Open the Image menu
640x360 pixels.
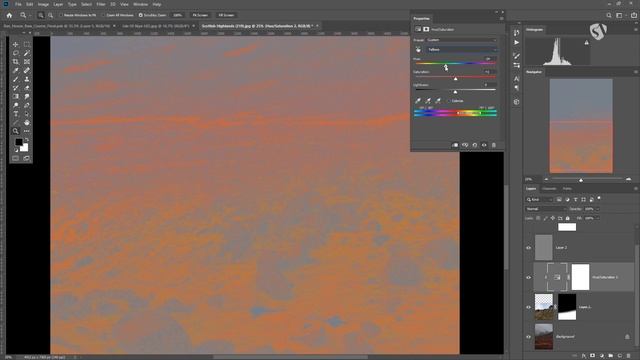point(43,4)
